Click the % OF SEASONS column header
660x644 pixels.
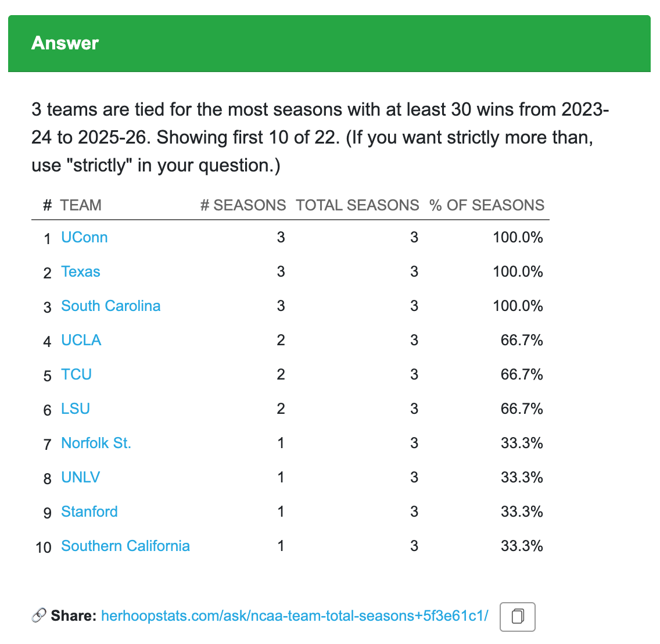pyautogui.click(x=487, y=205)
